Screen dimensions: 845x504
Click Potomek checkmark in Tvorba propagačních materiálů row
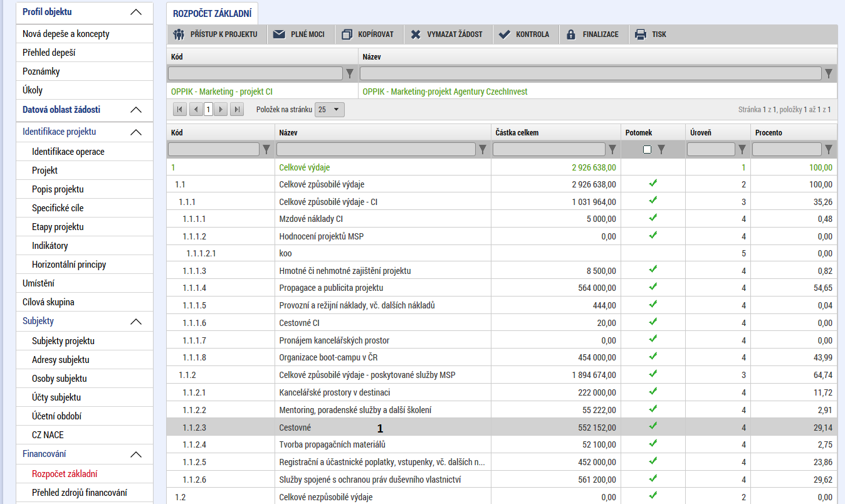pos(653,443)
